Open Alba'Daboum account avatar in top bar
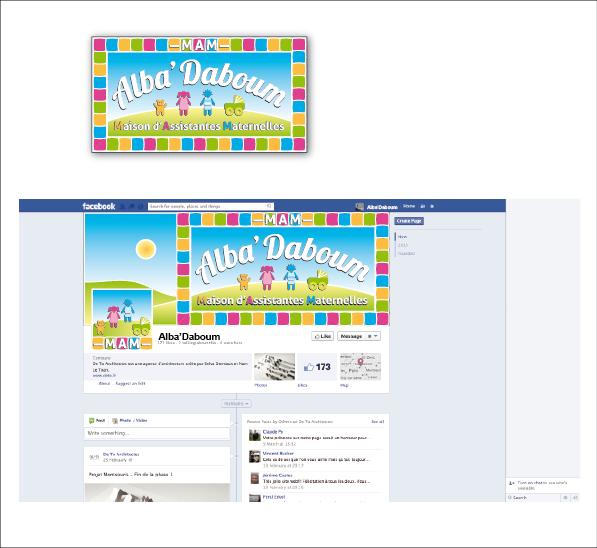The height and width of the screenshot is (548, 597). pyautogui.click(x=359, y=206)
